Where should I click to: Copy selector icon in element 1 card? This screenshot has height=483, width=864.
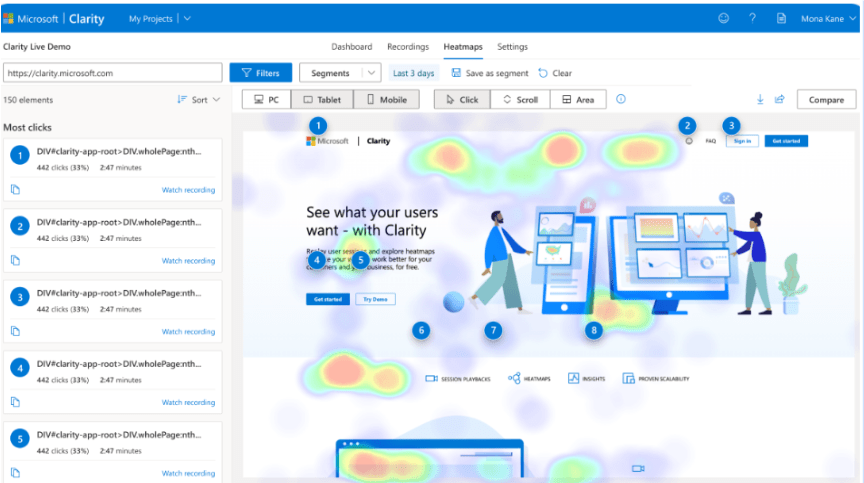point(15,189)
